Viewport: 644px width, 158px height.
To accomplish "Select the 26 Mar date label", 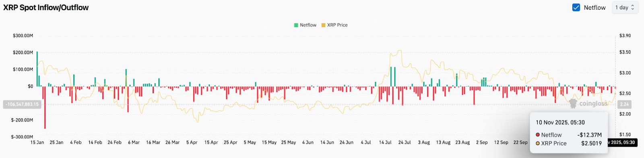I will point(172,142).
